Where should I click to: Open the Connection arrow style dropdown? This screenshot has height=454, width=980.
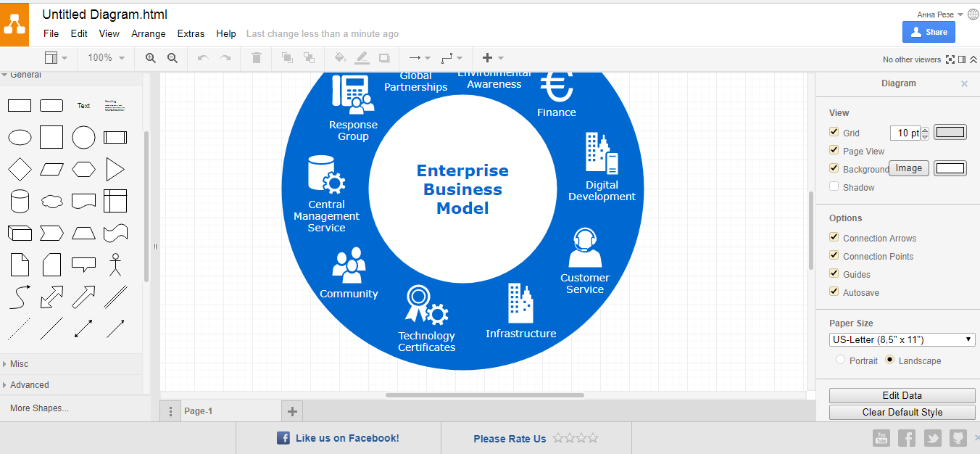(420, 58)
